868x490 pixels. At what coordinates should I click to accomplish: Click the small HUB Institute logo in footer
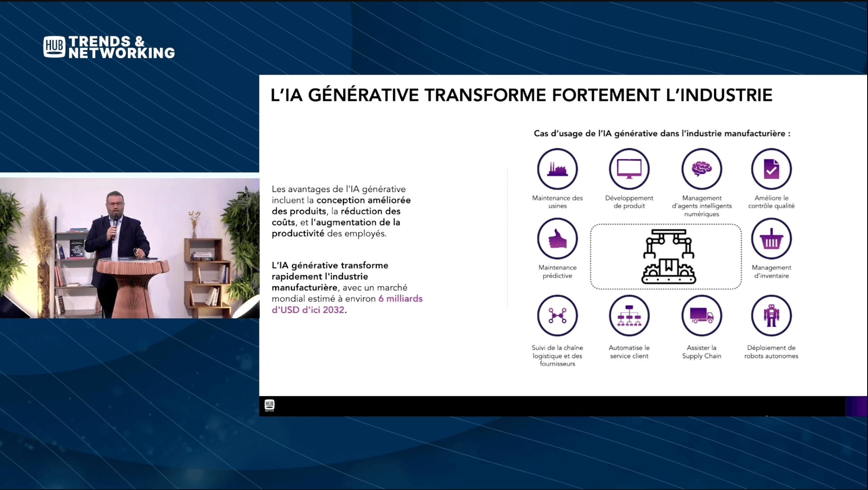(x=269, y=405)
